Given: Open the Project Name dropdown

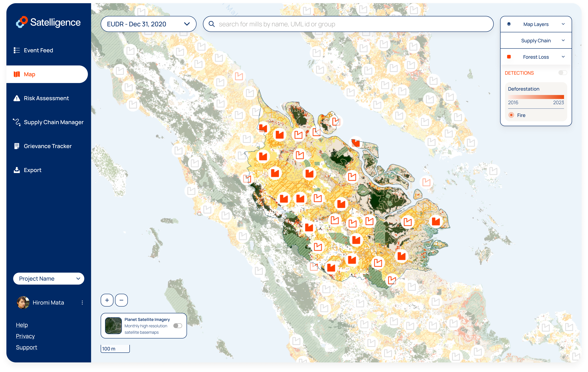Looking at the screenshot, I should point(49,279).
